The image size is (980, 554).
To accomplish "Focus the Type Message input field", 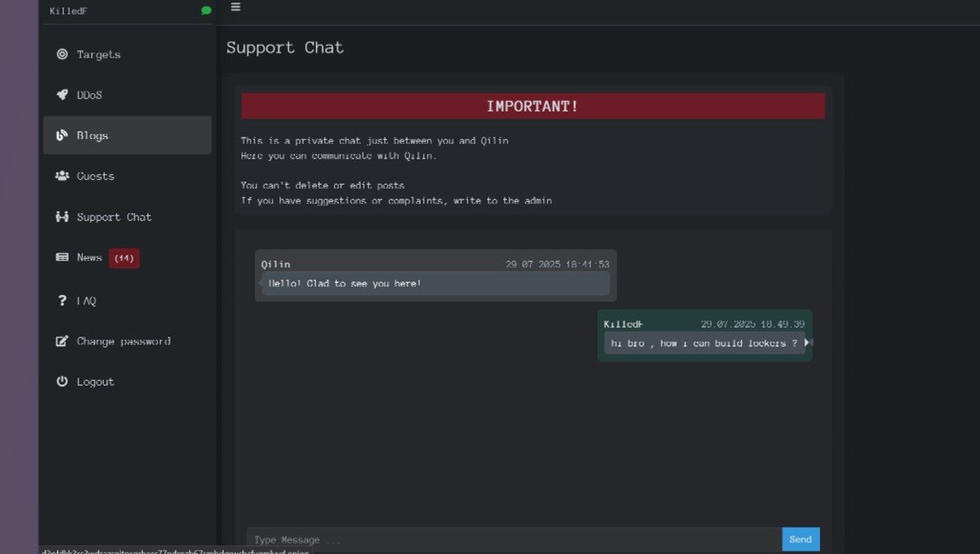I will coord(513,539).
